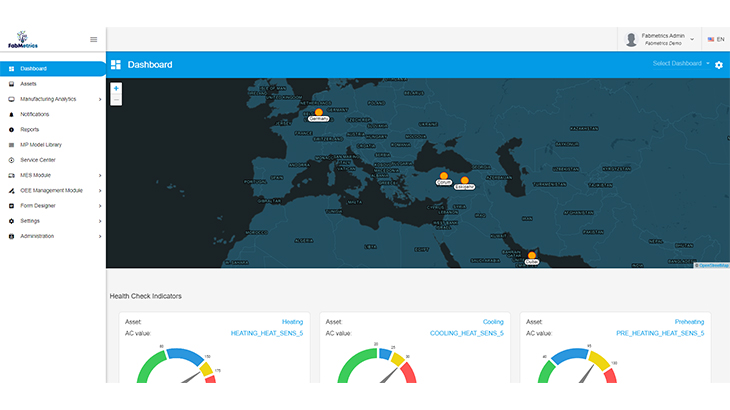Click the Fabmetrics Admin user name
The width and height of the screenshot is (730, 410).
[663, 36]
